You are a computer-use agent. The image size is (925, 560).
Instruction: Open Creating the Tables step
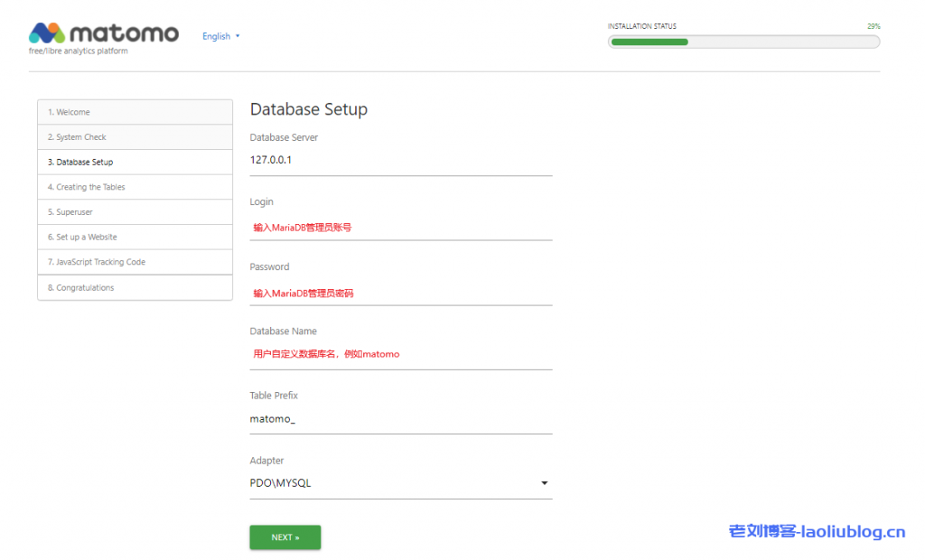point(135,187)
